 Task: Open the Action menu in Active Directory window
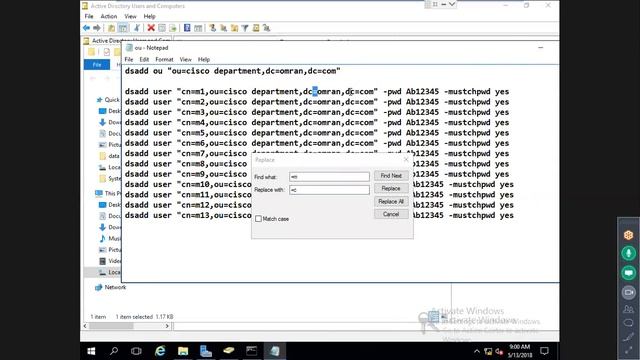[x=109, y=16]
